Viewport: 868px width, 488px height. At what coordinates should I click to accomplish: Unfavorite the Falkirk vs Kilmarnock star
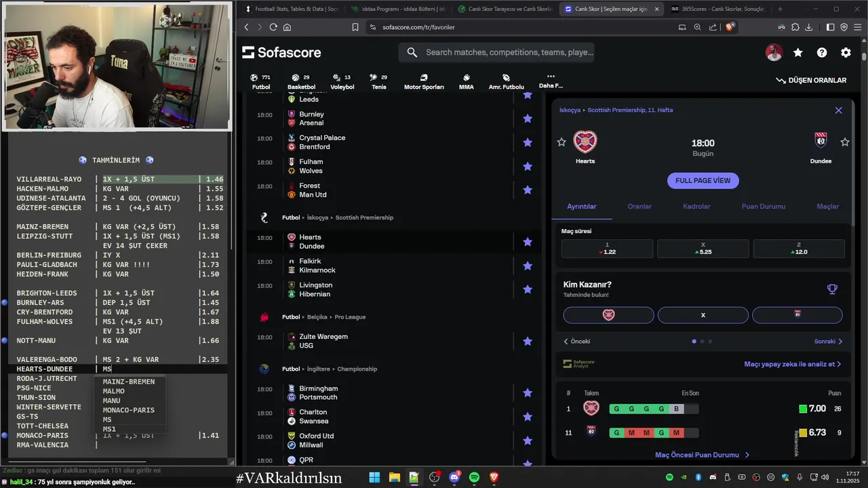point(528,266)
